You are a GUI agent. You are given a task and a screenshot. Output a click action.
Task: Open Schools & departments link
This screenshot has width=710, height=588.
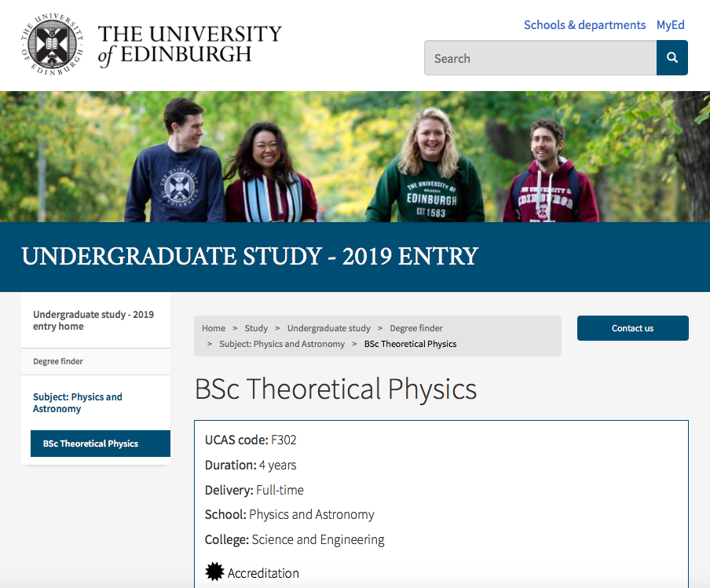tap(584, 25)
